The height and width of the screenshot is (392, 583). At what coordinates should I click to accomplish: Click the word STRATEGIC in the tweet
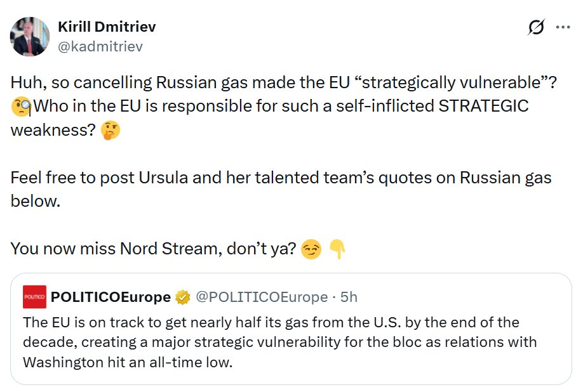point(483,106)
